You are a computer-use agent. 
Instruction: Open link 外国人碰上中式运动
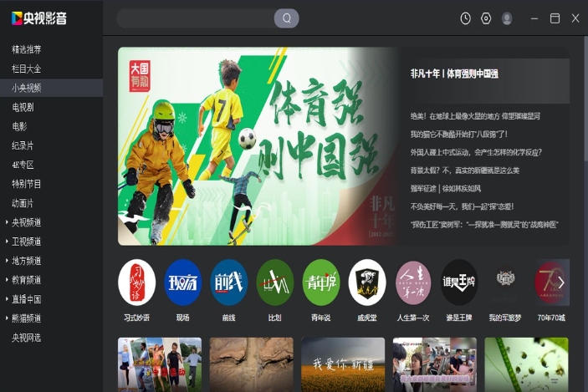[476, 152]
